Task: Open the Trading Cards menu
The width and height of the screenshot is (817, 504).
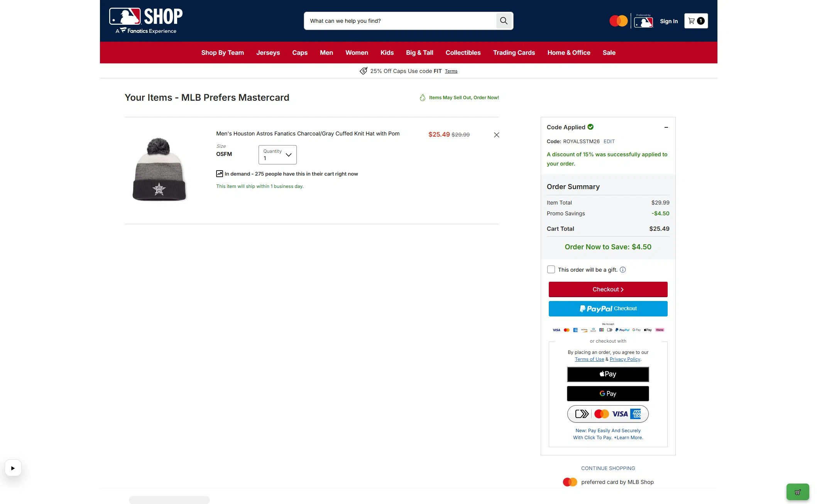Action: [514, 52]
